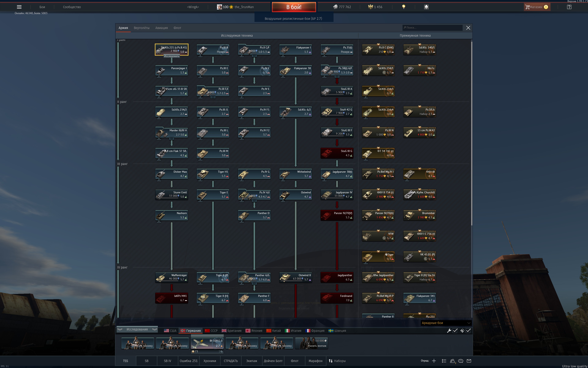Open the Аркадные бои mode dropdown
Viewport: 588px width, 368px height.
pyautogui.click(x=446, y=323)
